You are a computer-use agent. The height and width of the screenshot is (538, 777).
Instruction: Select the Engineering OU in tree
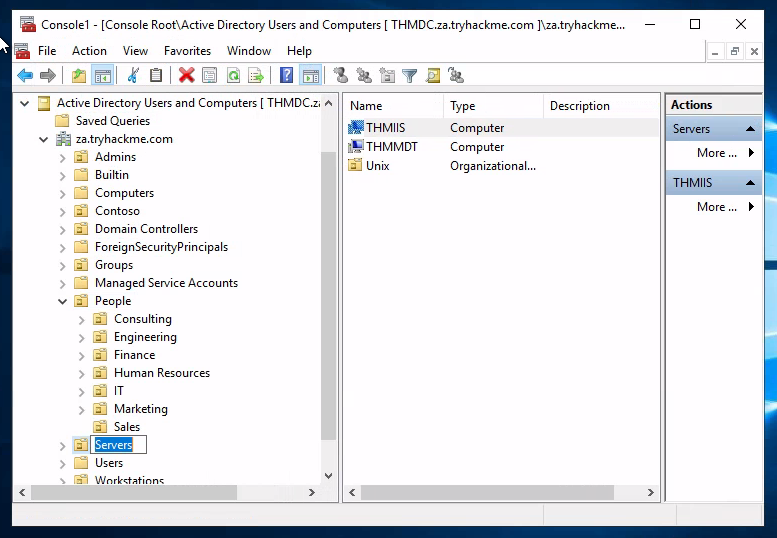pos(145,337)
